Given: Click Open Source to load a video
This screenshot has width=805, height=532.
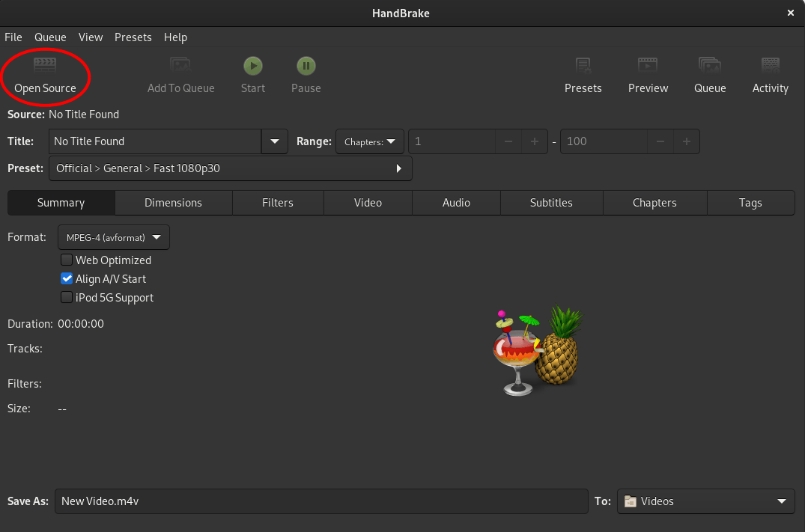Looking at the screenshot, I should click(x=44, y=75).
